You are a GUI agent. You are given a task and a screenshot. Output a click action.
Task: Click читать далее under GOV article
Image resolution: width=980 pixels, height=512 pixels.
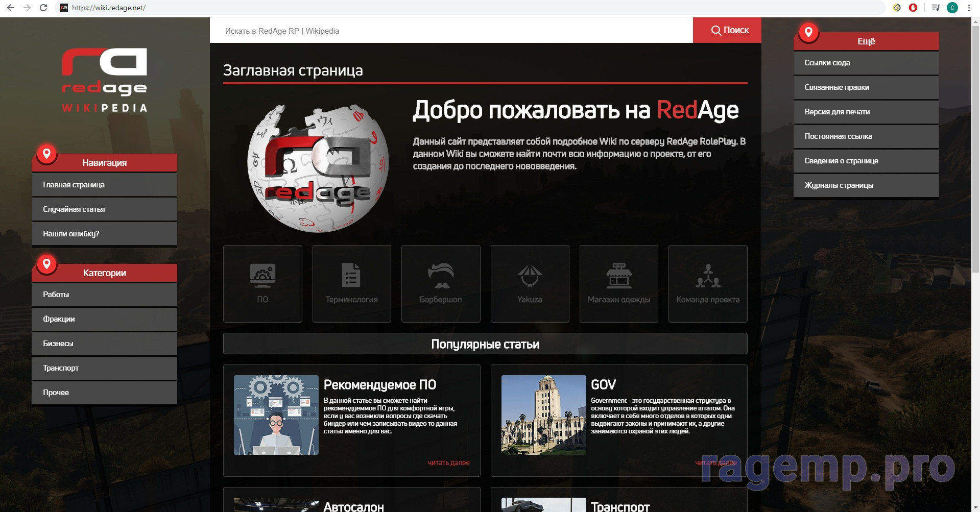(715, 462)
